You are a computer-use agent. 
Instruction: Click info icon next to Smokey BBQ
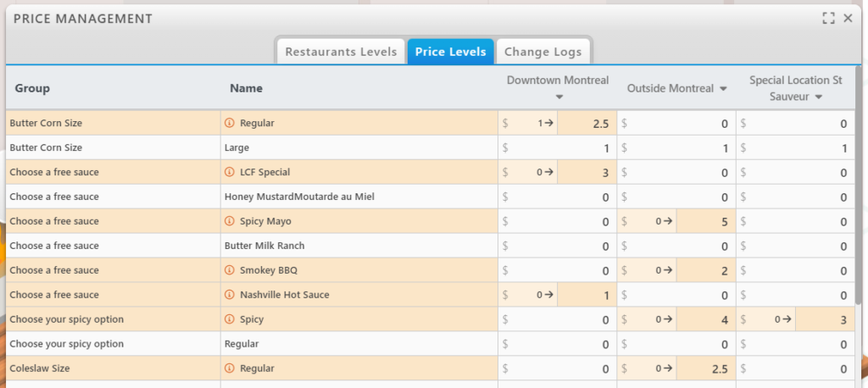[230, 271]
